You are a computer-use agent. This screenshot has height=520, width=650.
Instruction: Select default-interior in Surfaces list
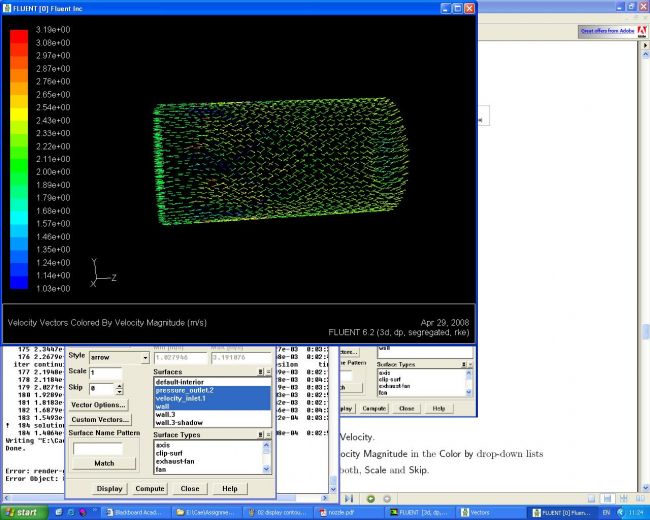coord(212,382)
